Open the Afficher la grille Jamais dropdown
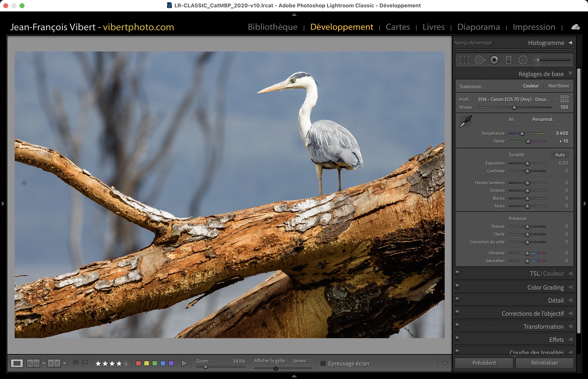 click(x=302, y=361)
